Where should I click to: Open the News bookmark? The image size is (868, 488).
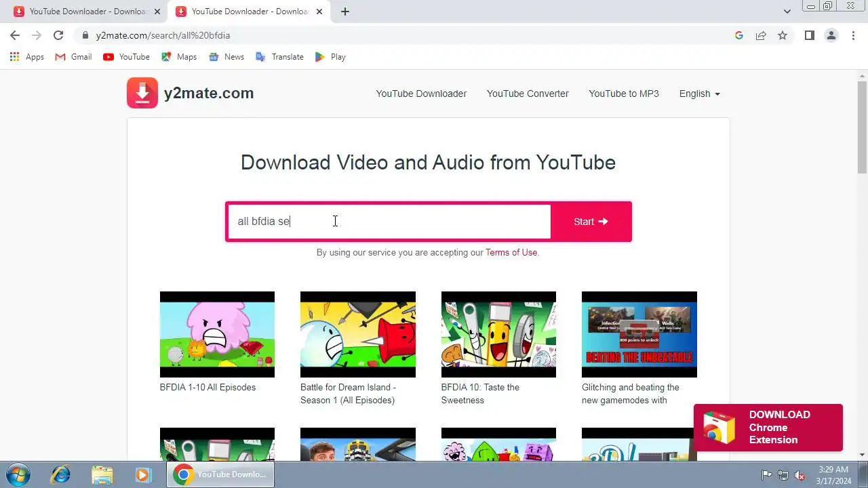[x=226, y=57]
